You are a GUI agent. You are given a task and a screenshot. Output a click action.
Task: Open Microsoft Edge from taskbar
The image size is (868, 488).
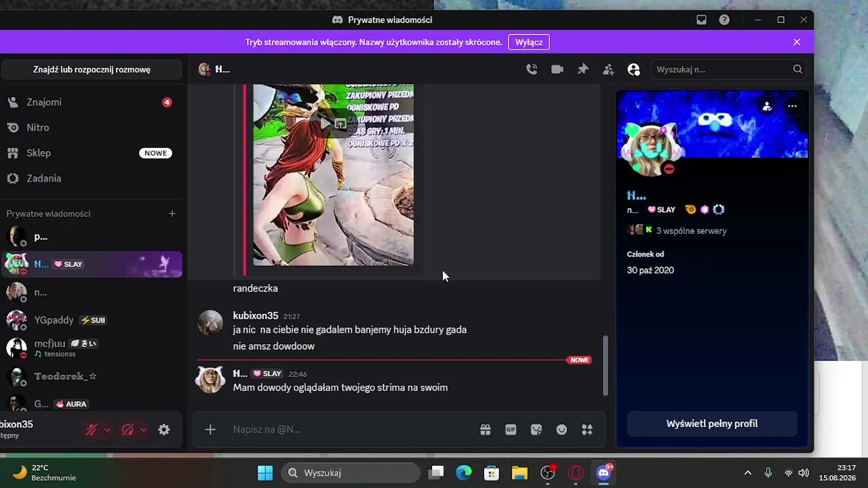click(x=464, y=472)
